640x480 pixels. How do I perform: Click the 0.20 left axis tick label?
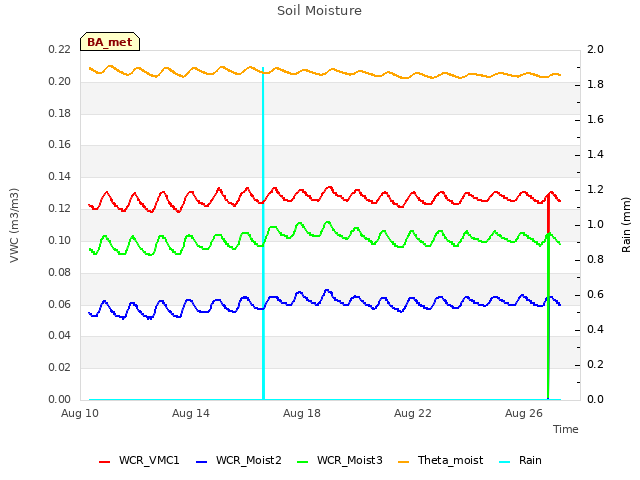point(60,82)
